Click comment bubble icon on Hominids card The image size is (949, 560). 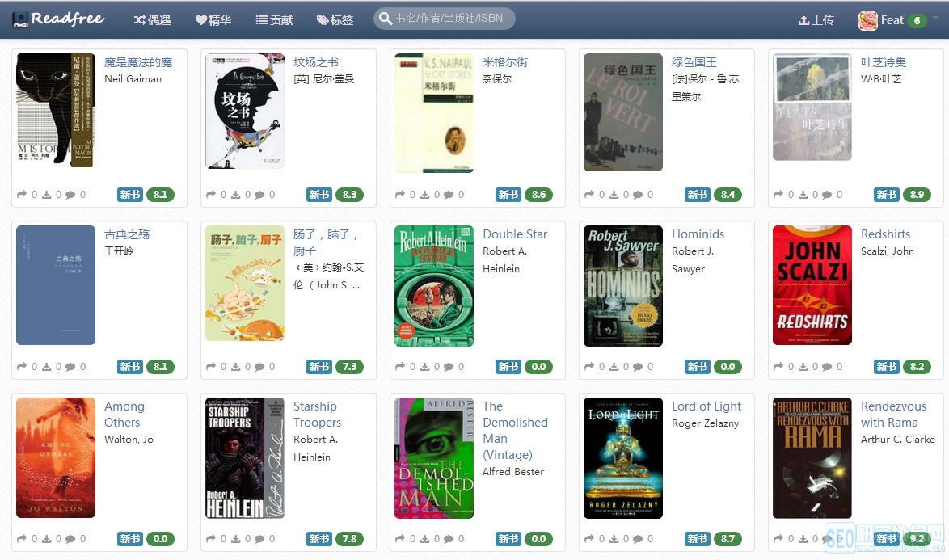pyautogui.click(x=637, y=367)
